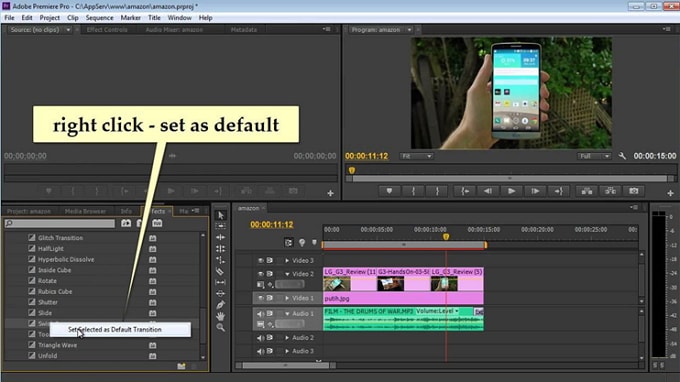The image size is (680, 382).
Task: Select the Selection arrow tool
Action: click(x=220, y=215)
